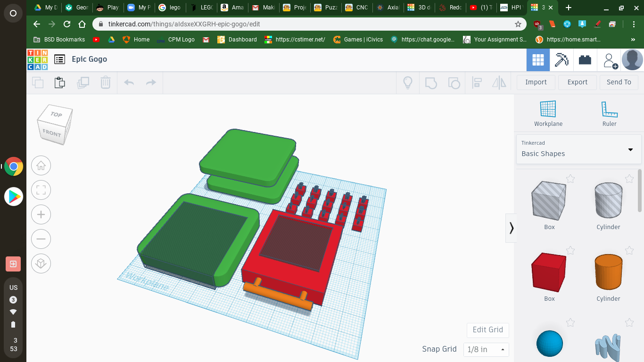Open the user profile avatar
This screenshot has width=644, height=362.
pos(632,60)
